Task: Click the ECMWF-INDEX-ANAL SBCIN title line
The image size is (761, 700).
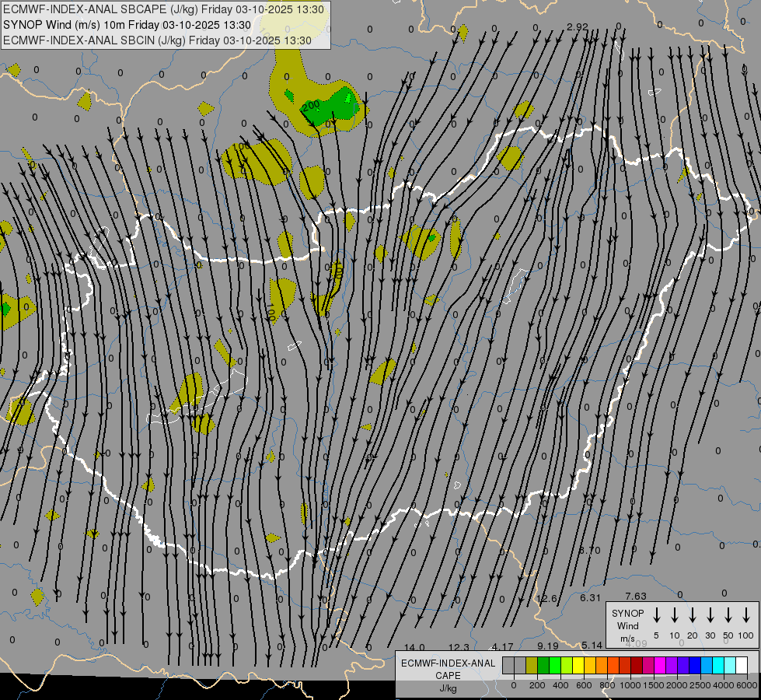Action: (x=157, y=40)
